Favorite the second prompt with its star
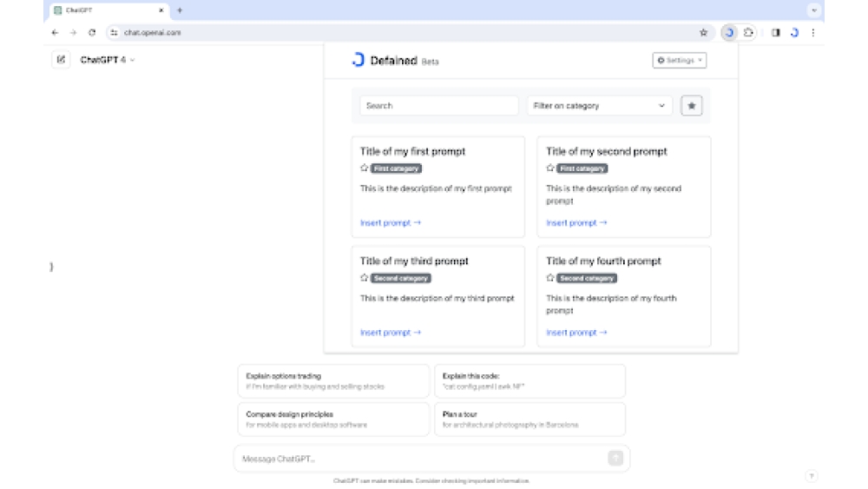This screenshot has height=489, width=868. coord(550,168)
